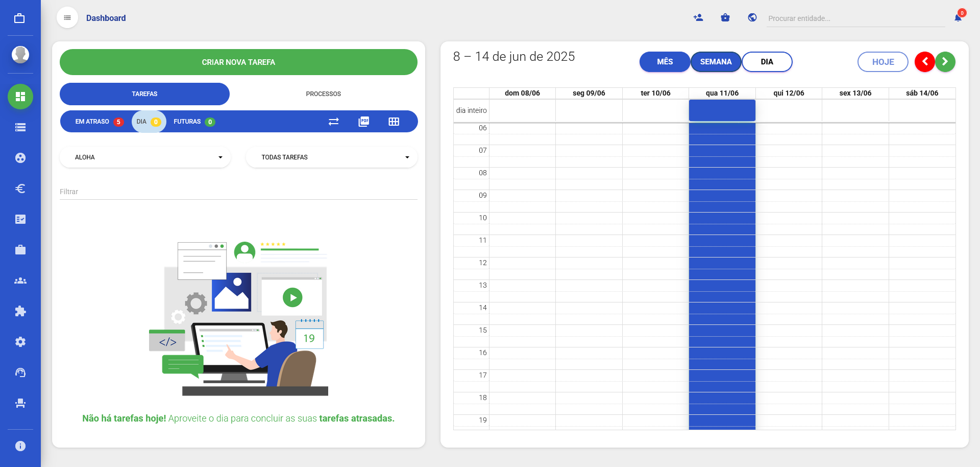
Task: Click the Procurar entidade search field
Action: click(x=855, y=18)
